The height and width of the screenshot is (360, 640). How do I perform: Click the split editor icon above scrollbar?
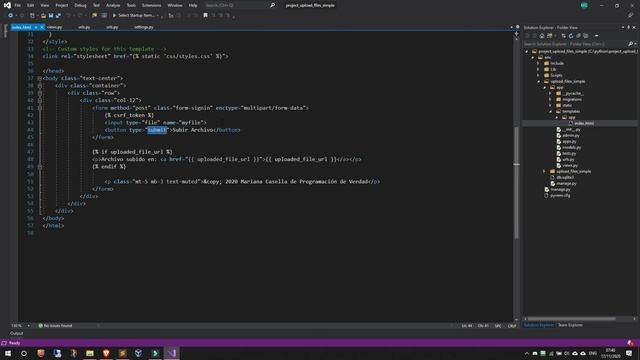click(x=516, y=34)
